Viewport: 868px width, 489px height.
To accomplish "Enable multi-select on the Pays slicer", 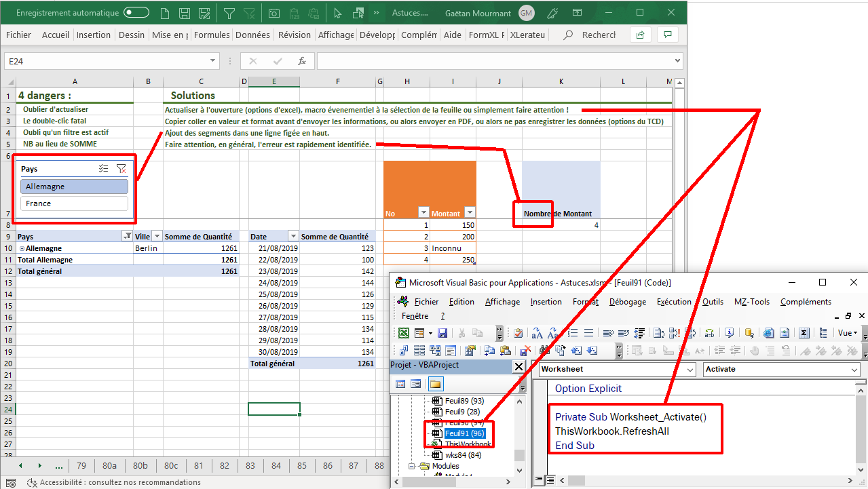I will click(103, 169).
